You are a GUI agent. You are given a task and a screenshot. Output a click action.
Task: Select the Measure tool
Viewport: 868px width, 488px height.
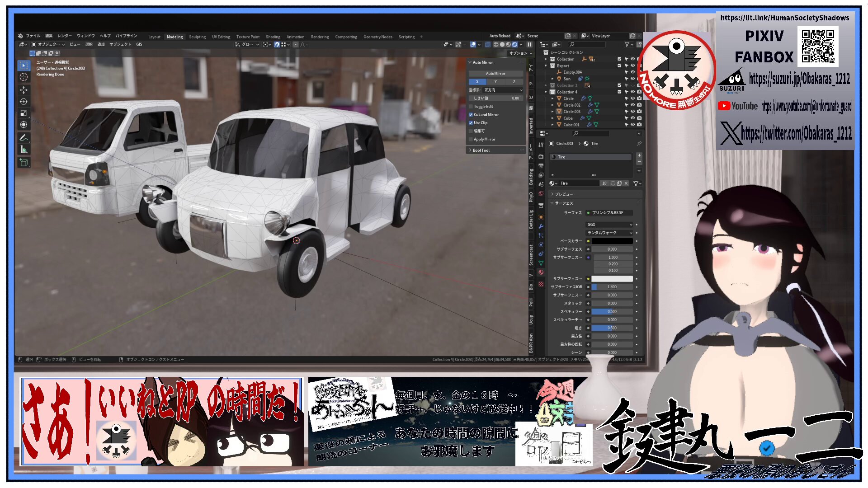click(x=24, y=150)
